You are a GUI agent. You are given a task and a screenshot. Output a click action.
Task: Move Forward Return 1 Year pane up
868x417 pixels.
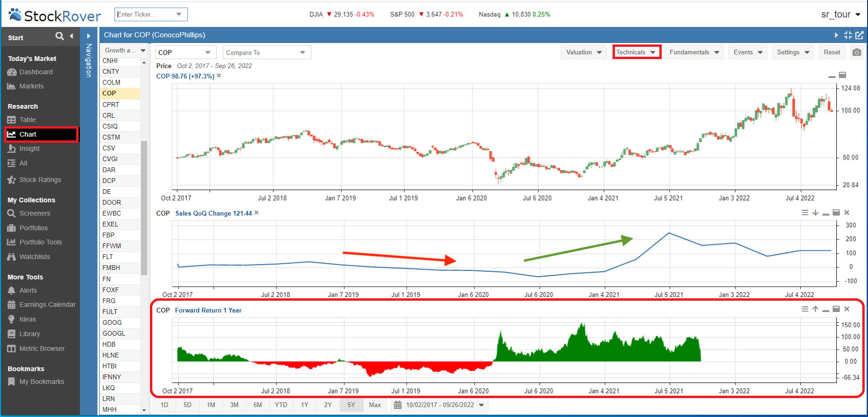click(x=815, y=309)
